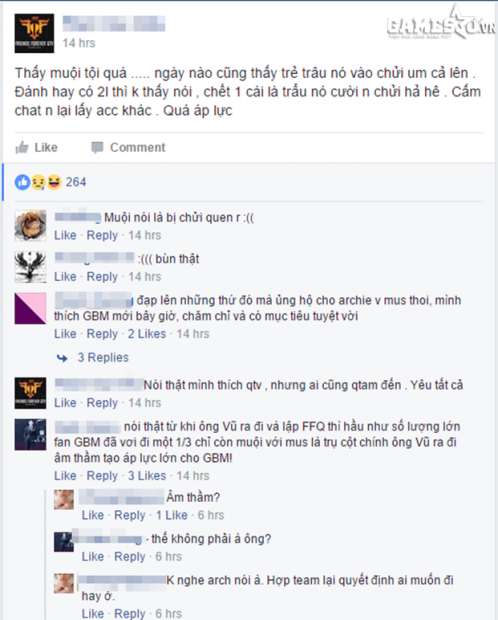This screenshot has width=498, height=620.
Task: View 2 Likes on the archie comment
Action: click(147, 334)
